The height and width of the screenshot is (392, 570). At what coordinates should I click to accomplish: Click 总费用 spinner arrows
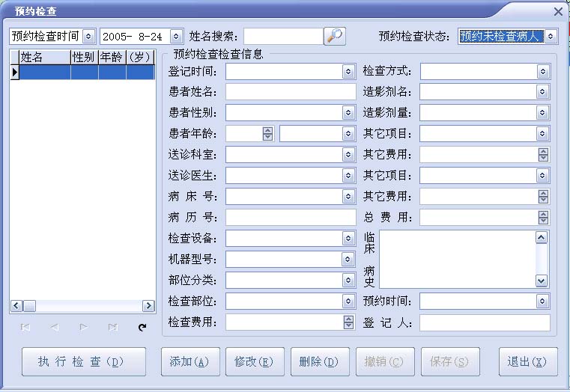pyautogui.click(x=543, y=218)
